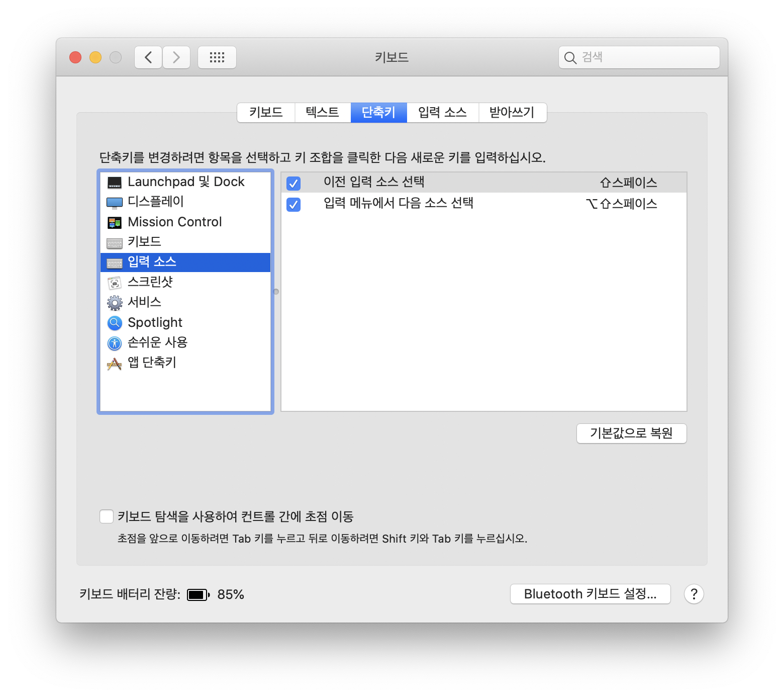This screenshot has height=697, width=784.
Task: Click 기본값으로 복원 button
Action: (x=631, y=433)
